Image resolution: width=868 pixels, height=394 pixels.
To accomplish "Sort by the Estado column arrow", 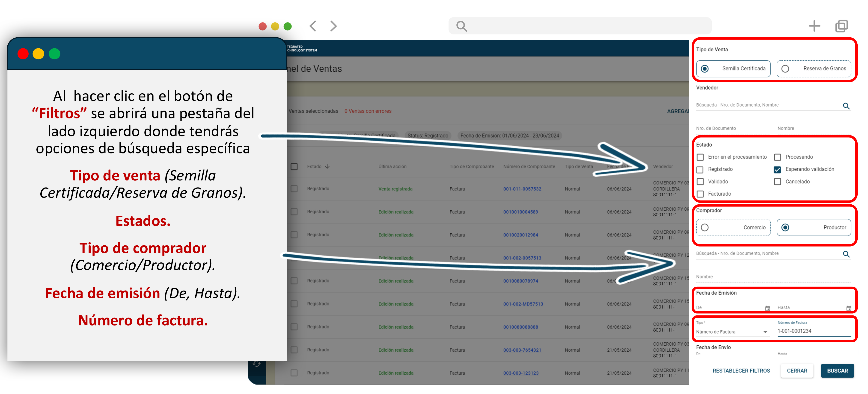I will point(327,166).
